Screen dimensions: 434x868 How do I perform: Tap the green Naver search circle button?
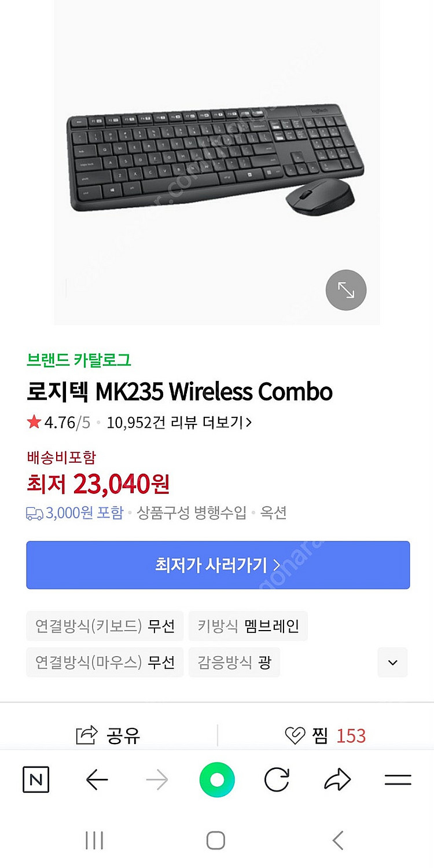[x=217, y=780]
